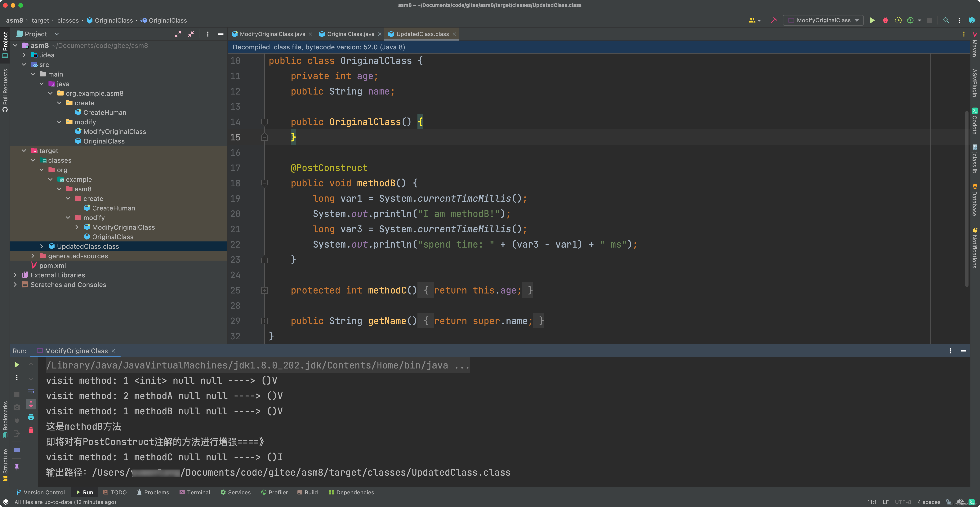
Task: Open Search Everywhere magnifier icon
Action: pos(946,20)
